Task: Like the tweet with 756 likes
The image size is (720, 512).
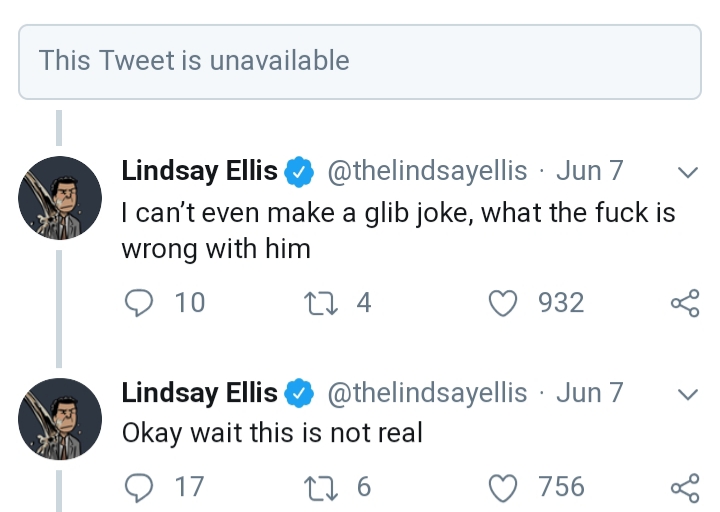Action: (502, 488)
